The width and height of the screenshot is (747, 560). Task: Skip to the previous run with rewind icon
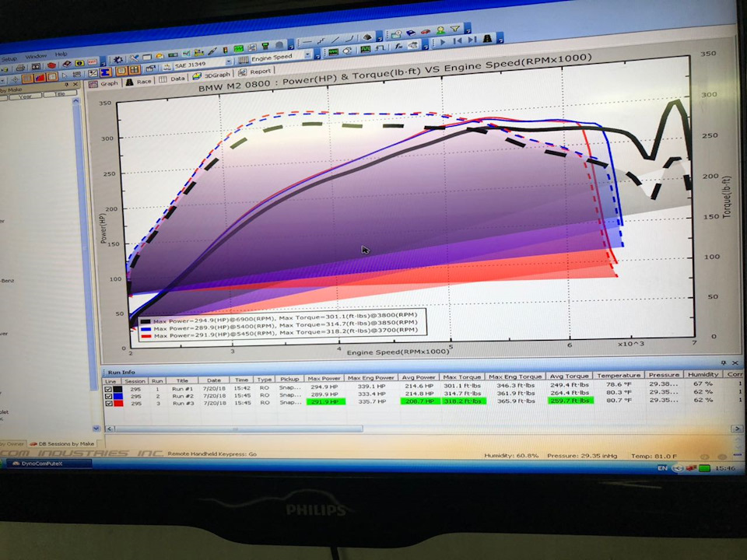pos(458,41)
